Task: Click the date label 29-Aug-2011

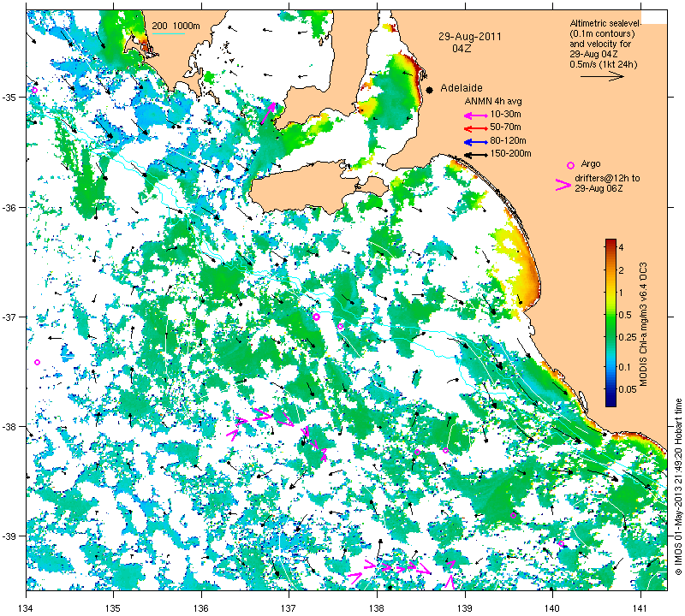Action: click(x=469, y=37)
